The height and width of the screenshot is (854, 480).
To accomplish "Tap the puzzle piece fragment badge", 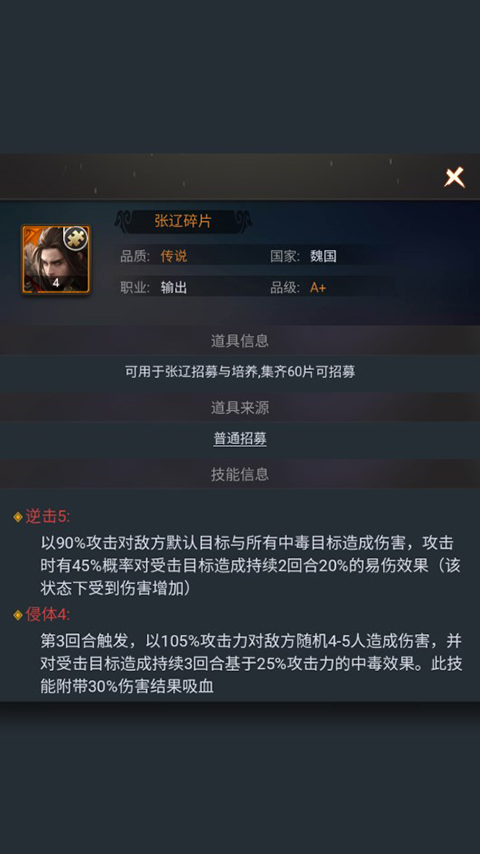I will [x=76, y=238].
